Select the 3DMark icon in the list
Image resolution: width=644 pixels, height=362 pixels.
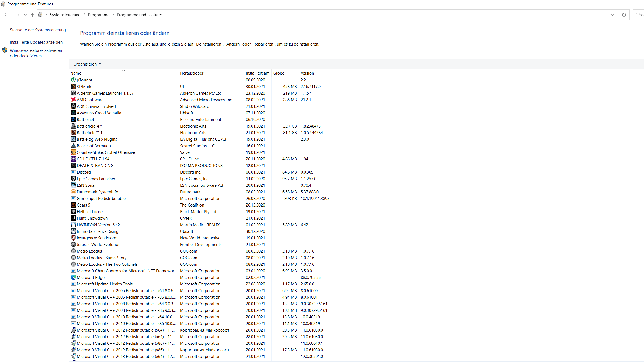click(x=73, y=86)
